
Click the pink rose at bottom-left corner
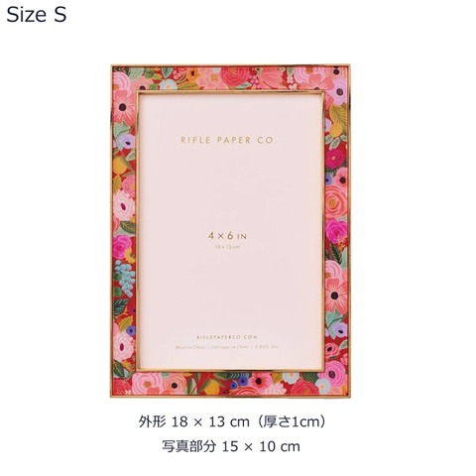pyautogui.click(x=147, y=384)
